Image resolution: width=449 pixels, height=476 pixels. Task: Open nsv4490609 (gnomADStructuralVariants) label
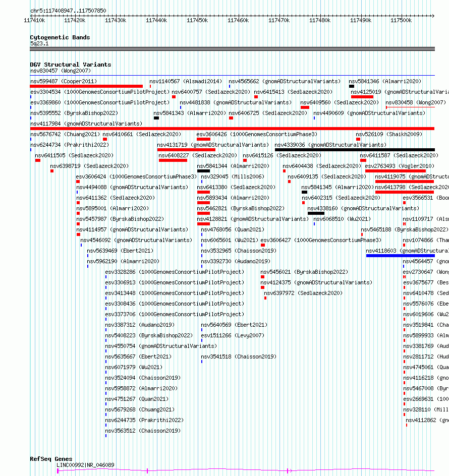(x=369, y=113)
